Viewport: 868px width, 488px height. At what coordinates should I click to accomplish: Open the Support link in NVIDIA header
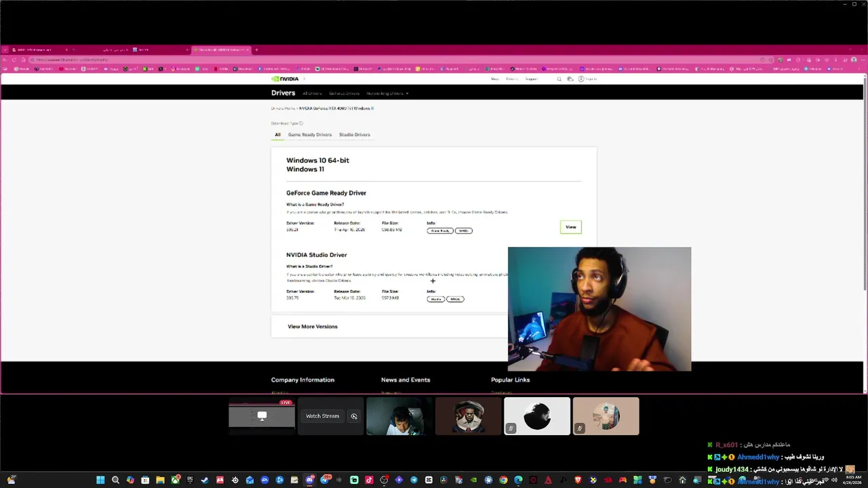[x=531, y=79]
